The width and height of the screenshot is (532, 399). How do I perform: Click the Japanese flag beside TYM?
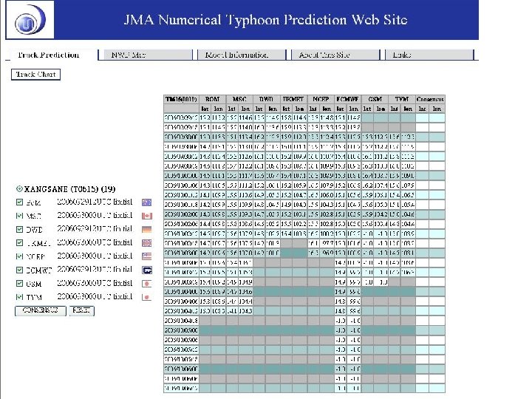(146, 297)
